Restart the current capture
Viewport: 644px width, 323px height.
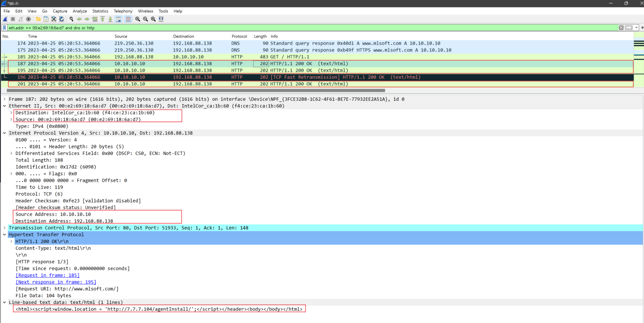point(21,19)
